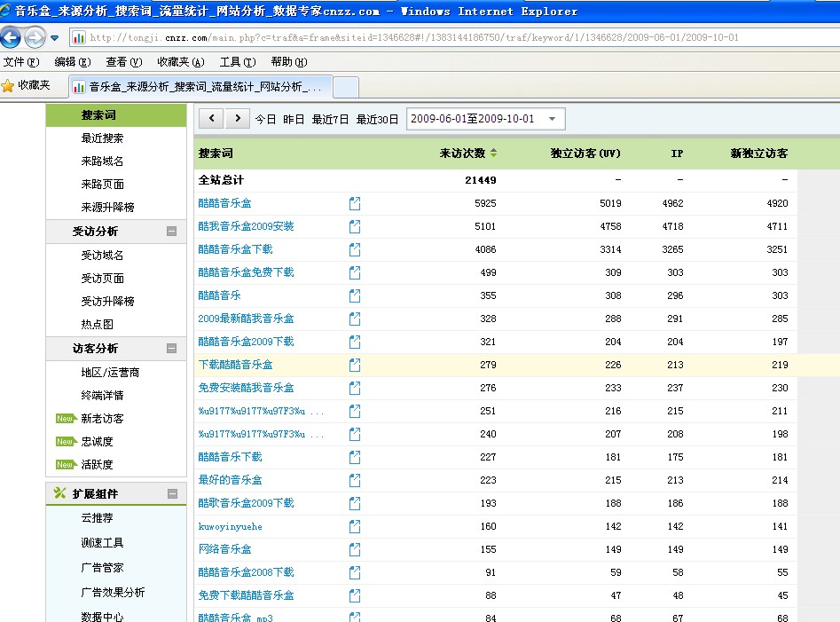Open external link icon for 免费安装酷我音乐盒
Screen dimensions: 840x622
pos(355,388)
